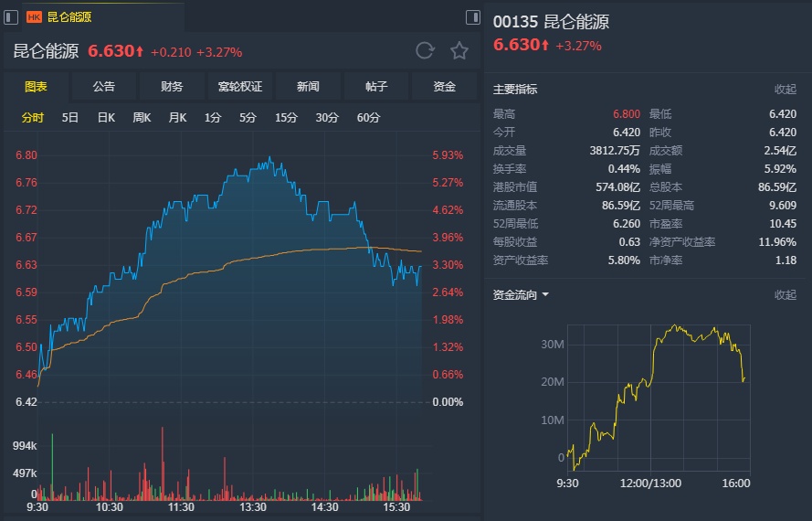Click the 13:30 point on price chart

point(253,274)
